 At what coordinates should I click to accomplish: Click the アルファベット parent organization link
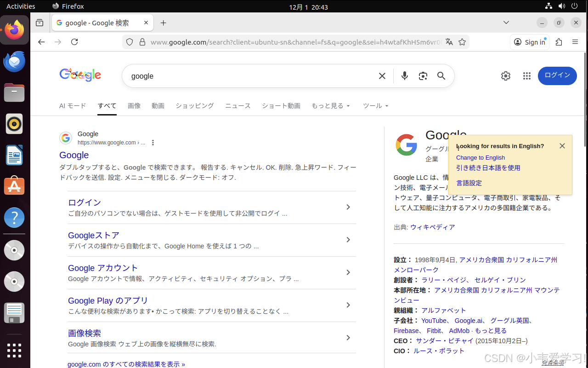coord(444,310)
